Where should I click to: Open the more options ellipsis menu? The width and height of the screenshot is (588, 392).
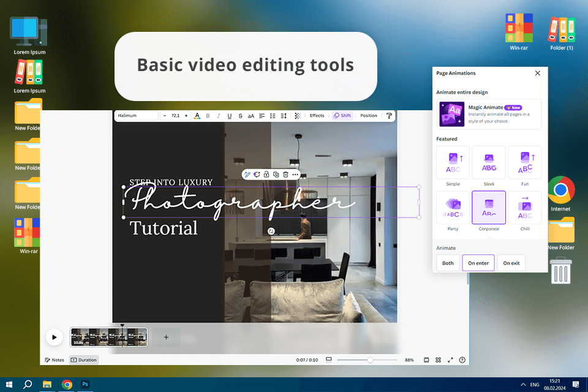295,175
